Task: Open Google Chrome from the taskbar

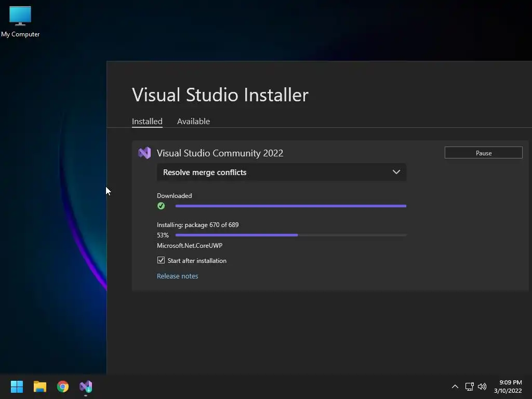Action: coord(63,387)
